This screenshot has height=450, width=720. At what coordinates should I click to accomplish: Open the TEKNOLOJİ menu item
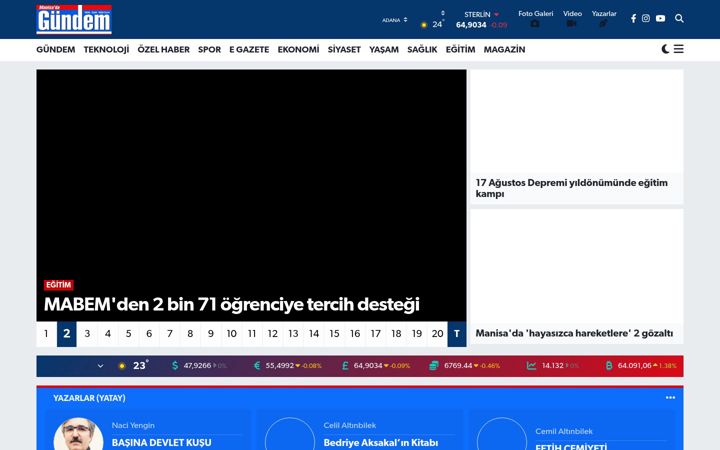106,49
